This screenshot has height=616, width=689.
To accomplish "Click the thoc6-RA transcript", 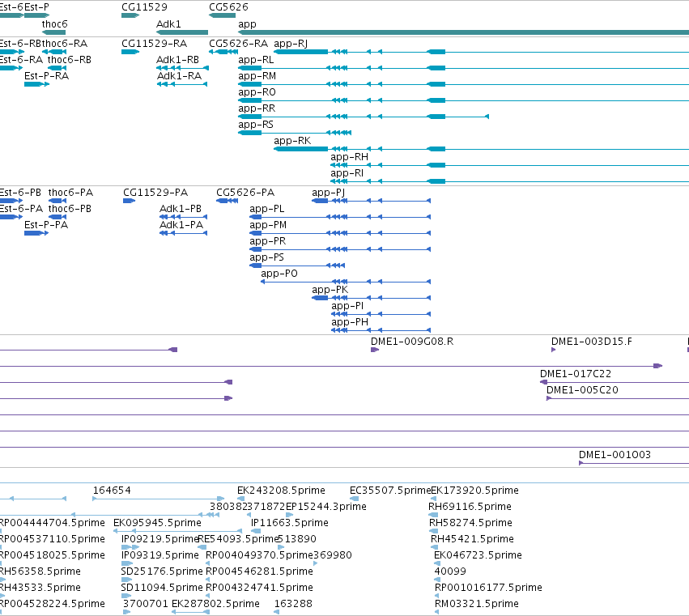I will 65,44.
